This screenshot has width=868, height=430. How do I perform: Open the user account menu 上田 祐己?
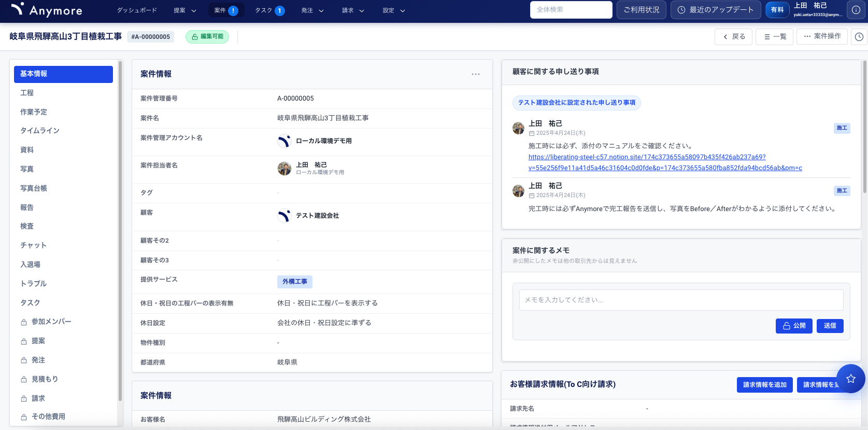[x=818, y=10]
